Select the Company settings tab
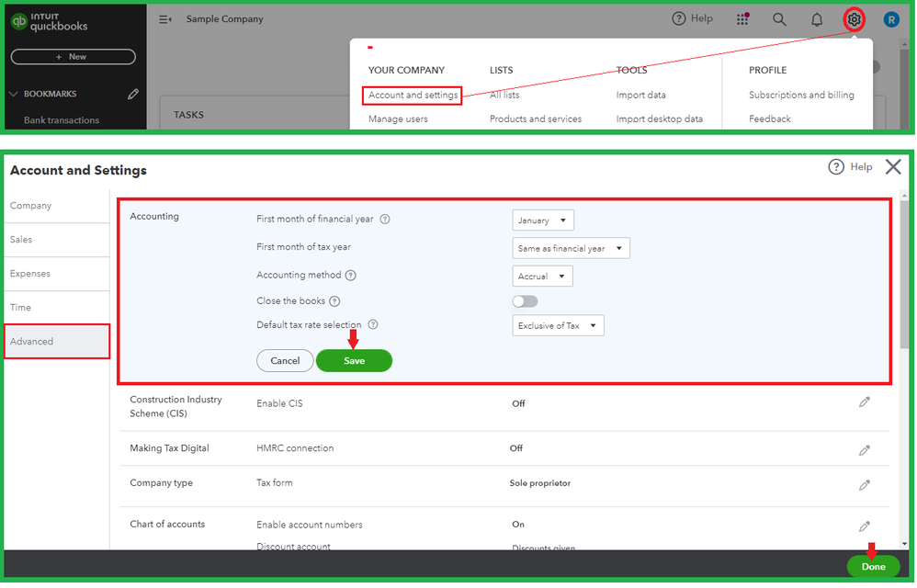Image resolution: width=917 pixels, height=588 pixels. (x=57, y=206)
